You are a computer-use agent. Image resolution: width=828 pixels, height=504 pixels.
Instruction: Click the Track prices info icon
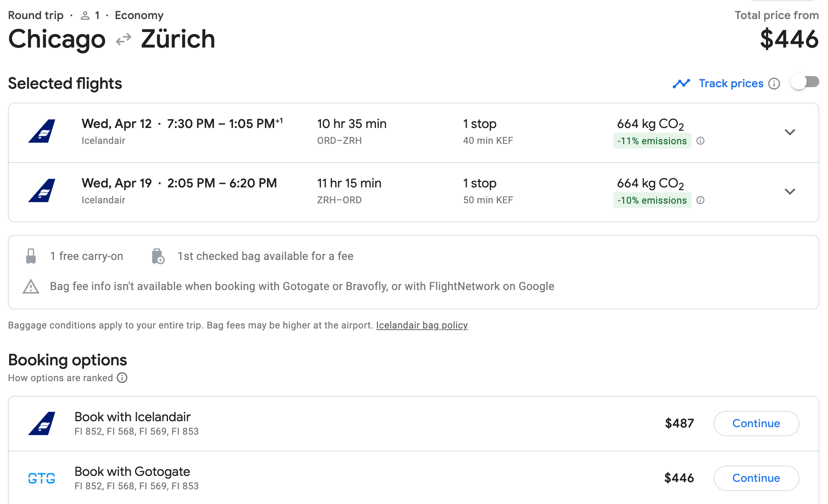tap(774, 84)
